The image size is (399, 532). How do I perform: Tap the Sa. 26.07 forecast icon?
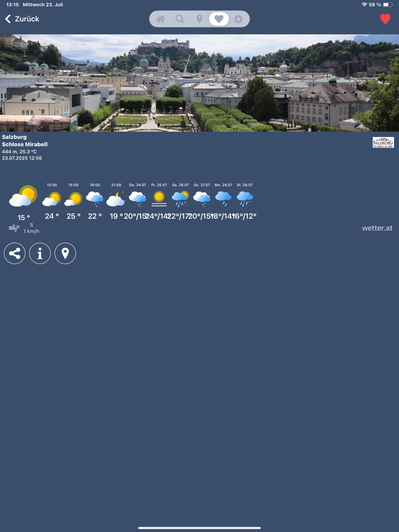click(x=180, y=199)
